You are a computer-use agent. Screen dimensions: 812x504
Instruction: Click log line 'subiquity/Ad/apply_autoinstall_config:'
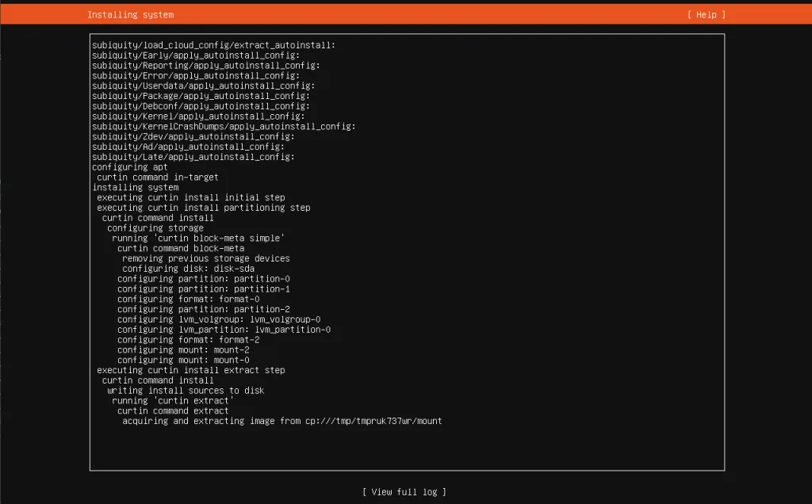[188, 147]
